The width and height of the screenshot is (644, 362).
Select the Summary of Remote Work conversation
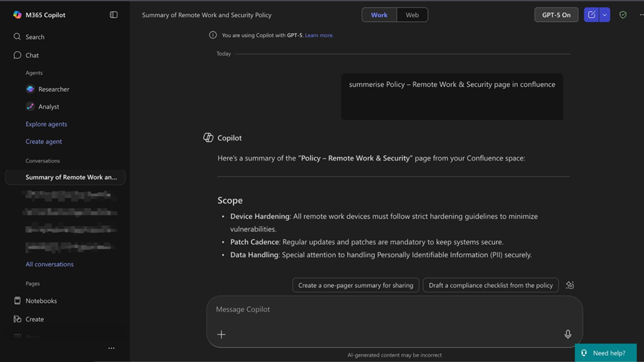(65, 178)
